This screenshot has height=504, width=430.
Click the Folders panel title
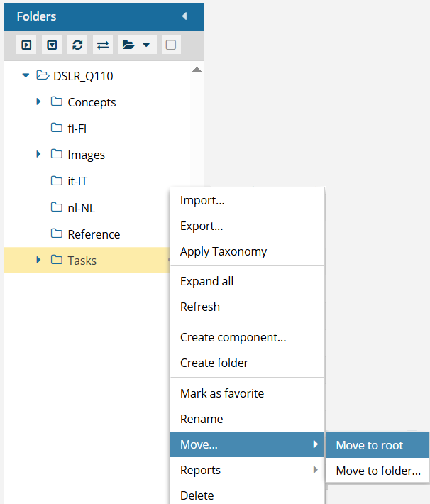pyautogui.click(x=37, y=16)
